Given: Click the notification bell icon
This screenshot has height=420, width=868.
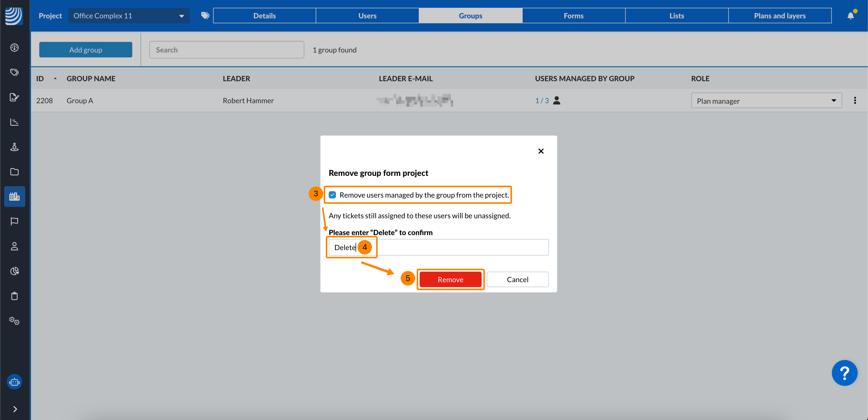Looking at the screenshot, I should [x=850, y=16].
